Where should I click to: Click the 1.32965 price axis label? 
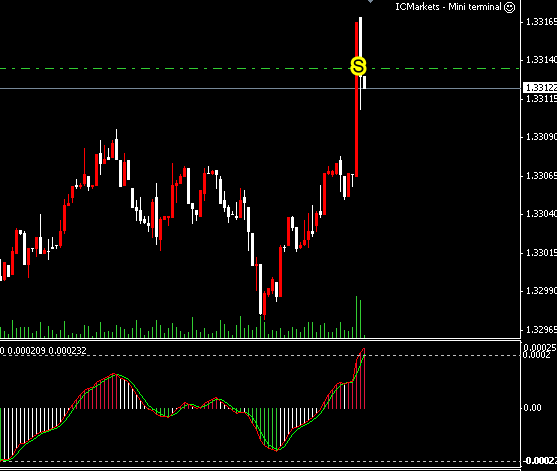(541, 330)
